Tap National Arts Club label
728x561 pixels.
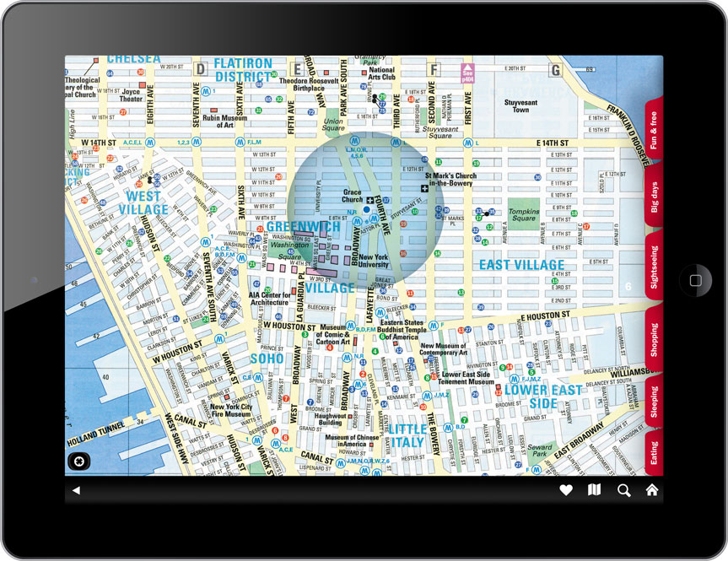(x=381, y=73)
